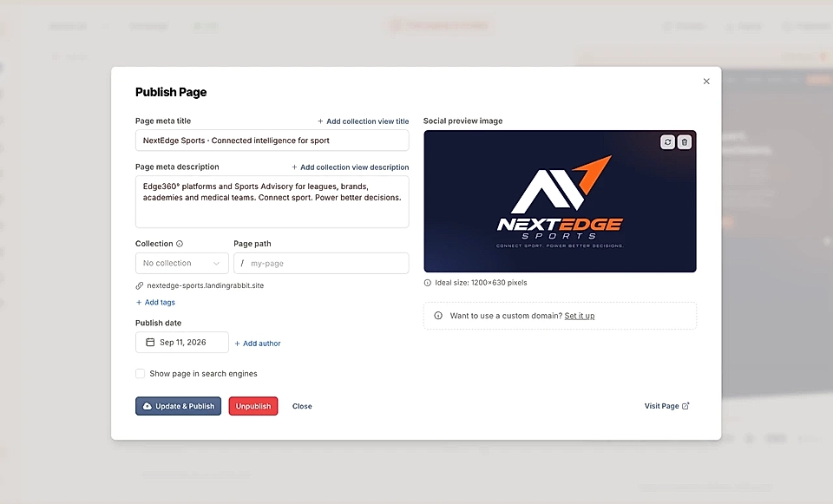Click nextedge-sports.landingrabbit.site URL text
Screen dimensions: 833x504
point(206,285)
